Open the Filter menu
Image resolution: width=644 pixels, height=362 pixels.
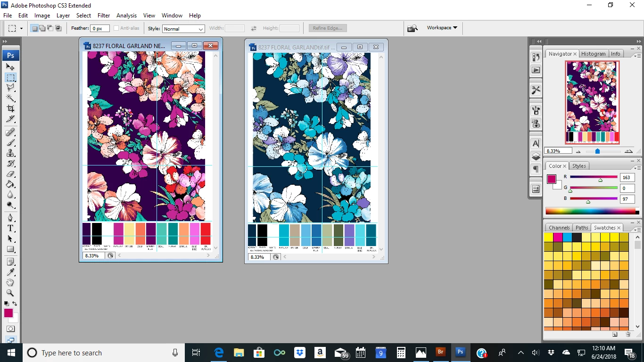click(x=104, y=16)
